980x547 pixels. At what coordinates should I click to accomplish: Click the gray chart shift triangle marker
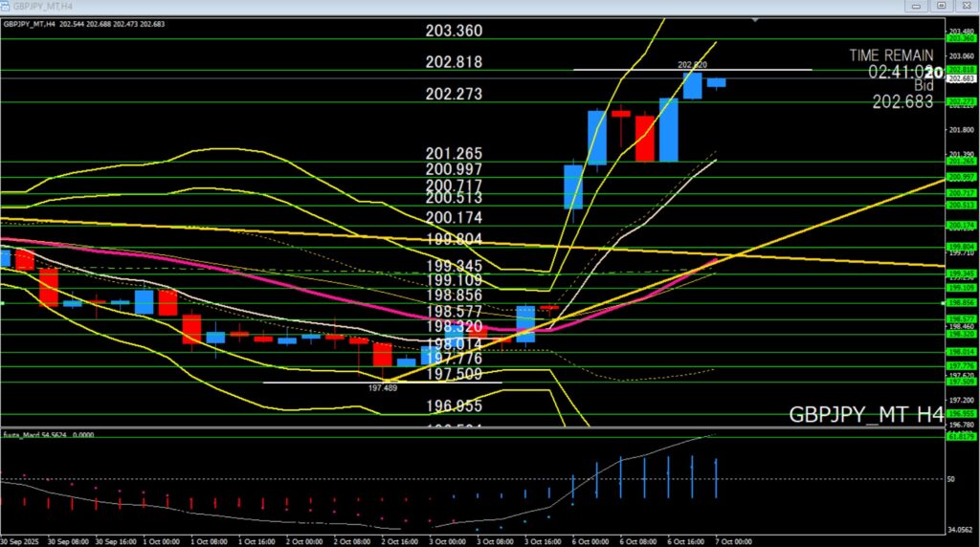coord(757,18)
